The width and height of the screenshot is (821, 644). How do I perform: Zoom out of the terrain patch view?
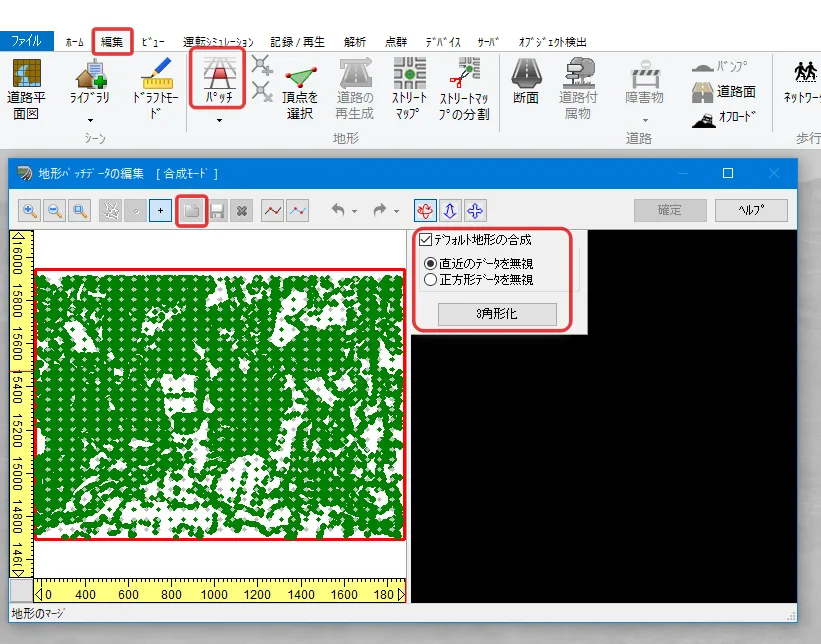coord(54,211)
